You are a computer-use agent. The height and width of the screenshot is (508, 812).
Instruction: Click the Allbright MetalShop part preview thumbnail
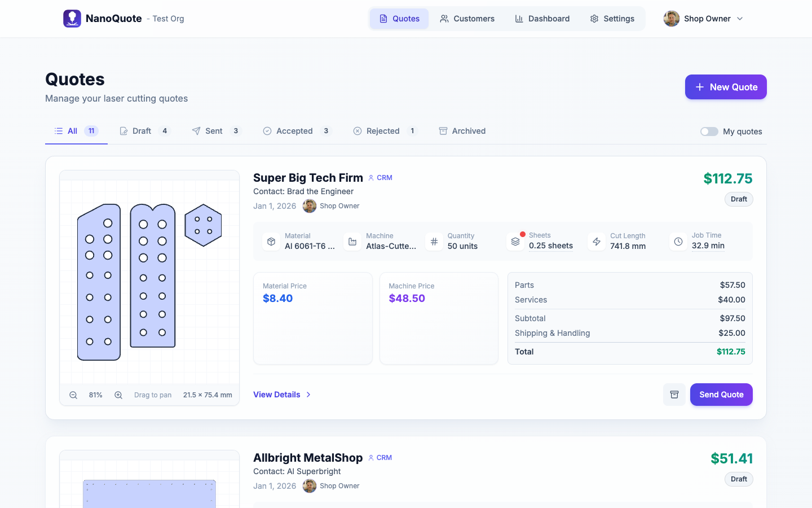[149, 484]
